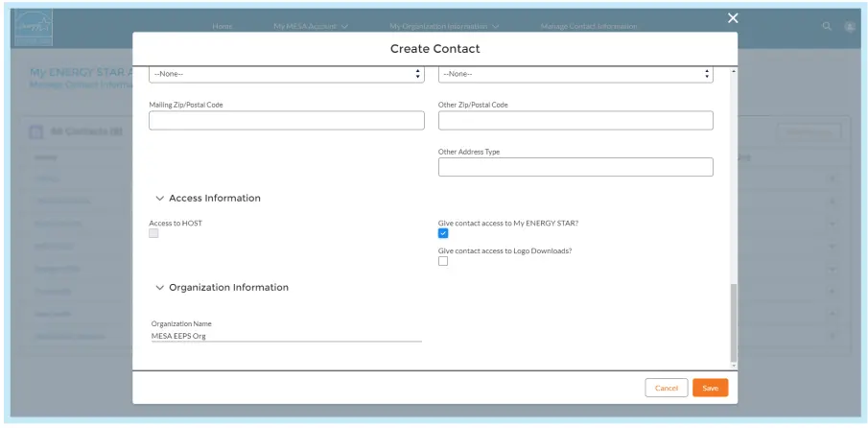Screen dimensions: 868x428
Task: Open the My MESA Account menu
Action: tap(310, 26)
